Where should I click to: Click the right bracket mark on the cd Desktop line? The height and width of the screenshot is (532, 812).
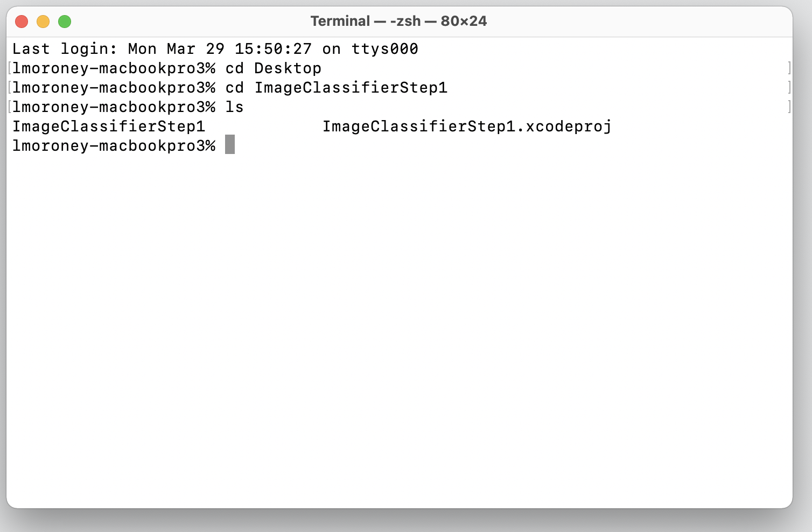pos(789,68)
